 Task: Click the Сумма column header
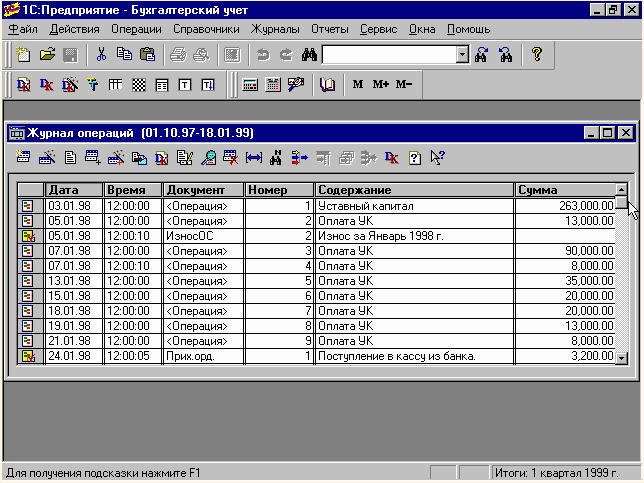[x=564, y=190]
